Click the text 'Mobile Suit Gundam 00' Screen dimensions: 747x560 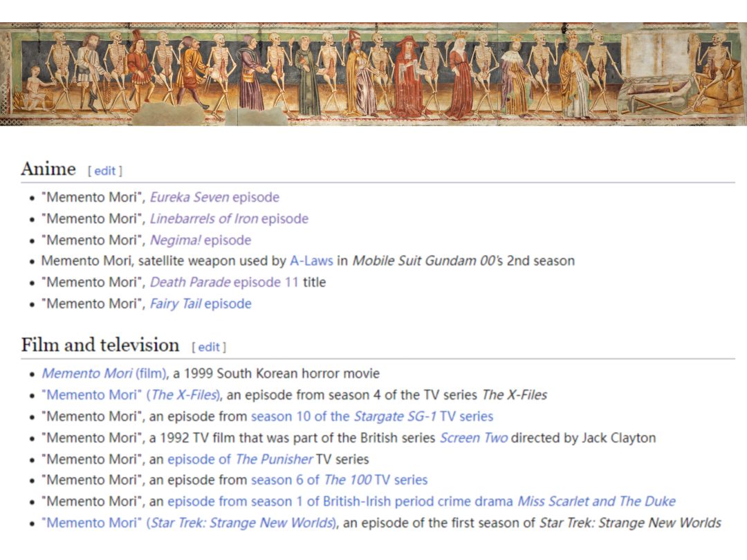tap(423, 261)
